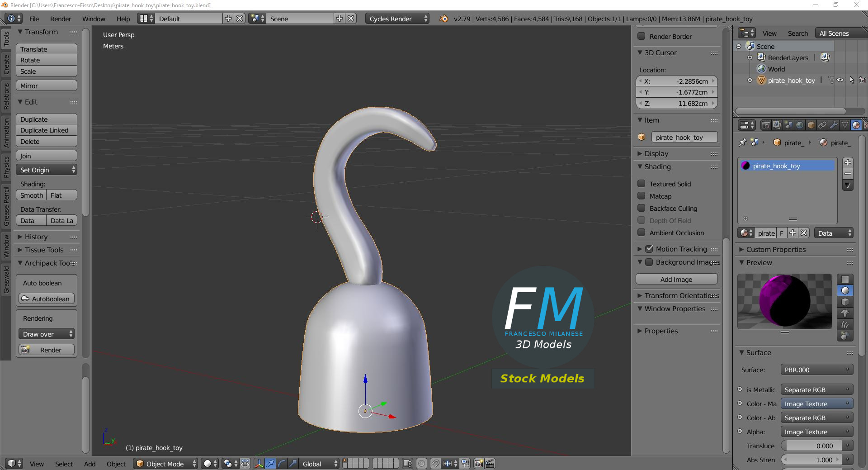
Task: Expand the History panel
Action: 36,237
